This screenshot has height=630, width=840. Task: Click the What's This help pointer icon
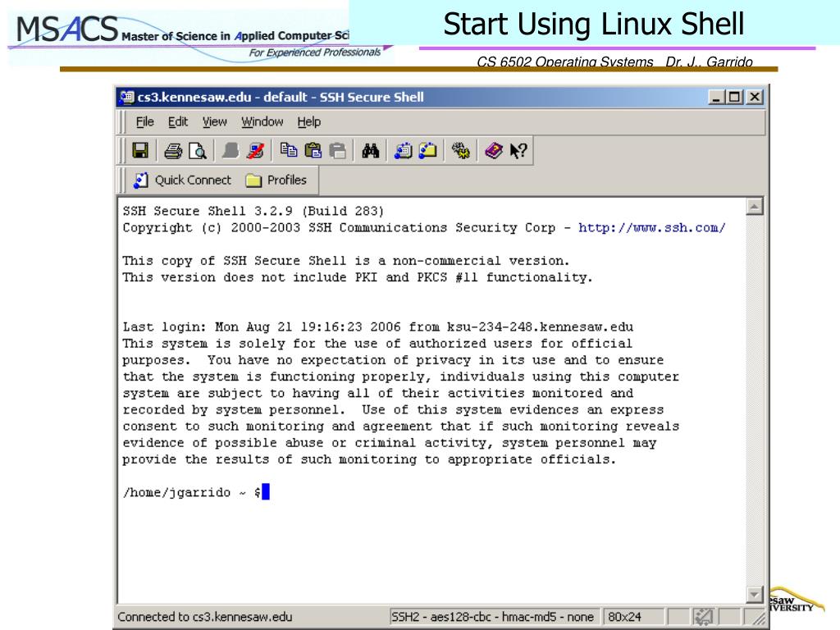(x=518, y=151)
